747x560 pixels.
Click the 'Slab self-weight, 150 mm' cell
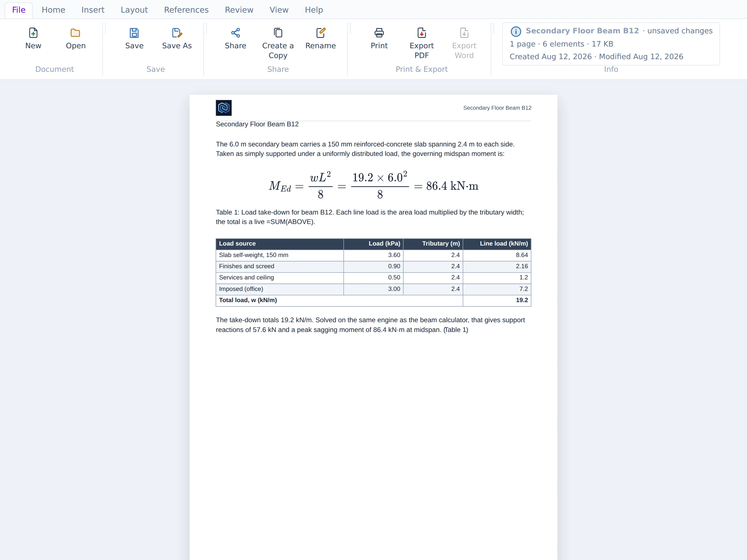coord(280,255)
